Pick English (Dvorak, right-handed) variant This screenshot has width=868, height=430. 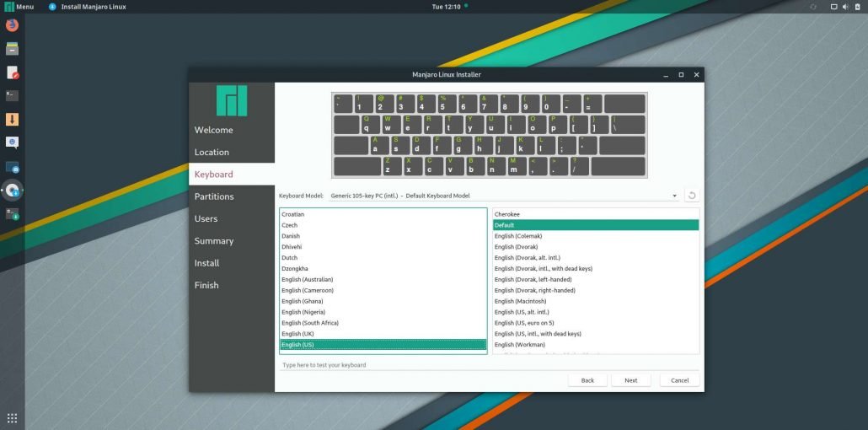(596, 290)
